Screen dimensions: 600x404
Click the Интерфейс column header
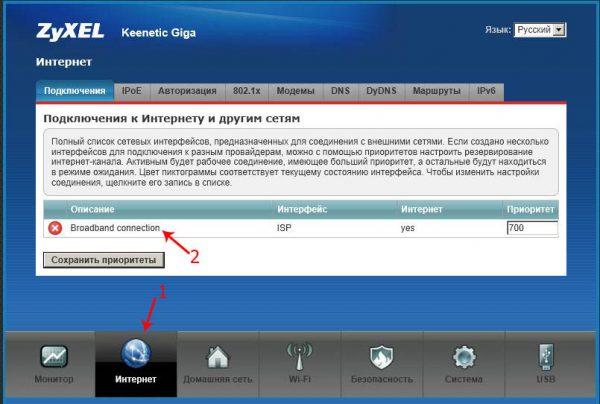pyautogui.click(x=302, y=209)
